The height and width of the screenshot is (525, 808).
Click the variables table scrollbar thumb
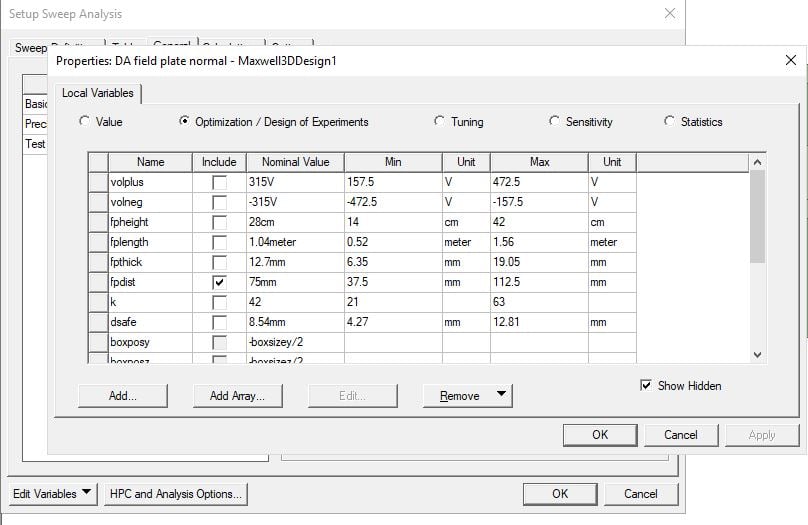pyautogui.click(x=757, y=216)
